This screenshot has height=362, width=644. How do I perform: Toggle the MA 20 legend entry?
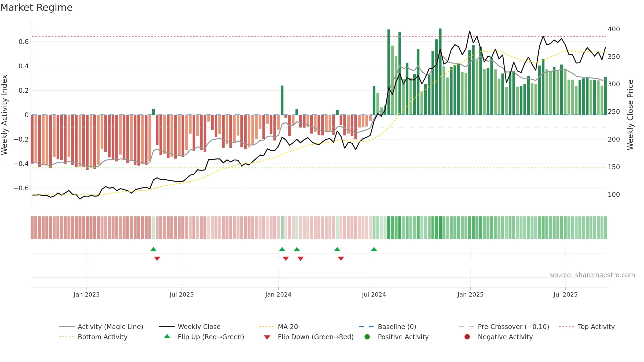[278, 327]
